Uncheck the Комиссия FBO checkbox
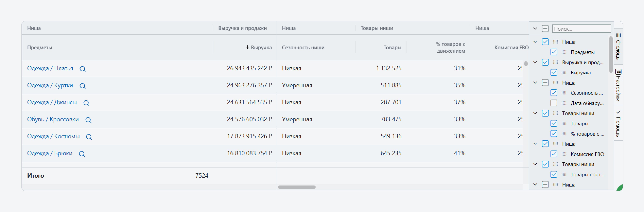Screen dimensions: 644x212 [x=554, y=154]
